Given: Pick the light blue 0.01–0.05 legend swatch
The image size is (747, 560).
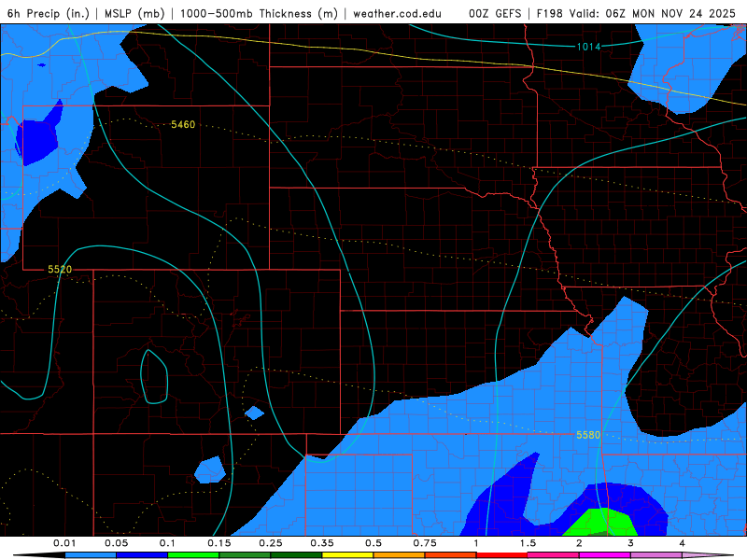Looking at the screenshot, I should tap(91, 555).
